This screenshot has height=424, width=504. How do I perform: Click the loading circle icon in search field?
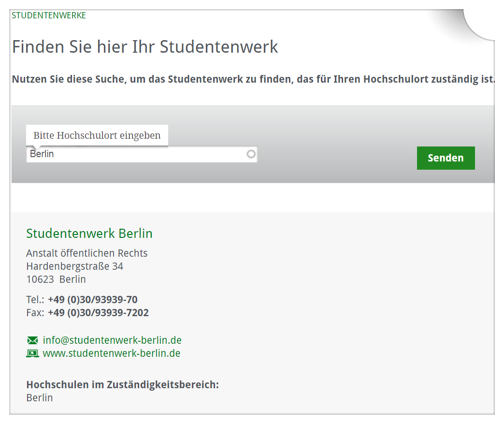(251, 154)
